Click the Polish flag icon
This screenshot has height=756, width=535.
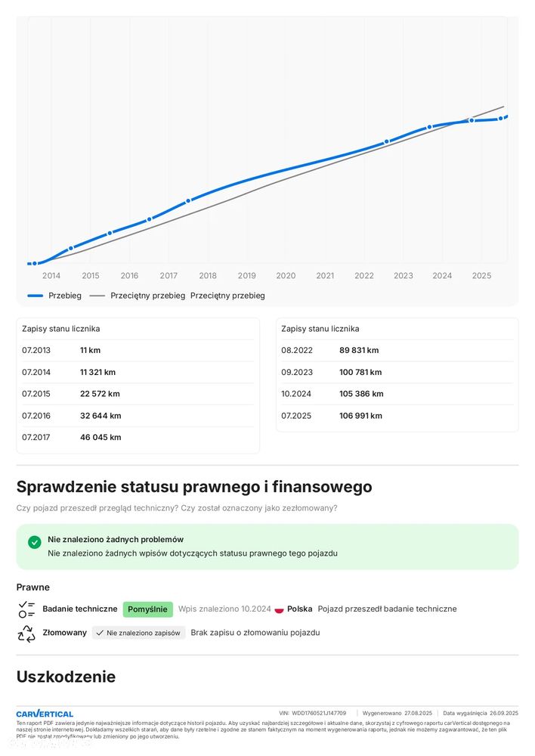(280, 609)
